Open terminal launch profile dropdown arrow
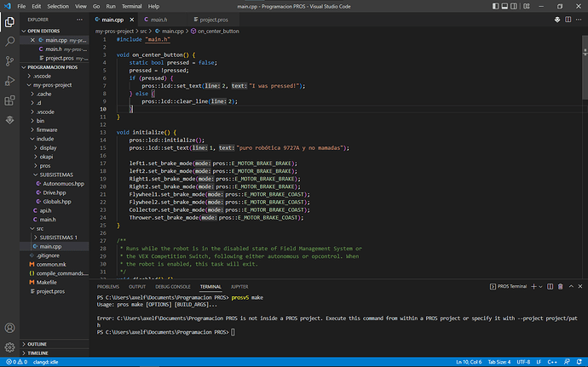This screenshot has height=367, width=588. [540, 287]
